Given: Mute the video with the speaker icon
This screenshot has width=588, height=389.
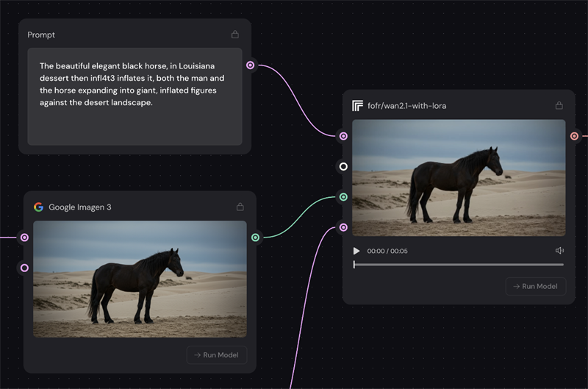Looking at the screenshot, I should 559,251.
